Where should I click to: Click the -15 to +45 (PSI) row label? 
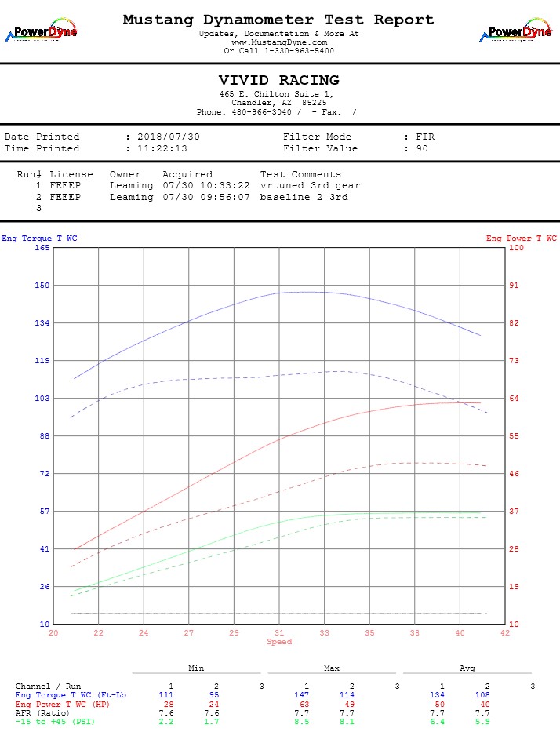(56, 722)
